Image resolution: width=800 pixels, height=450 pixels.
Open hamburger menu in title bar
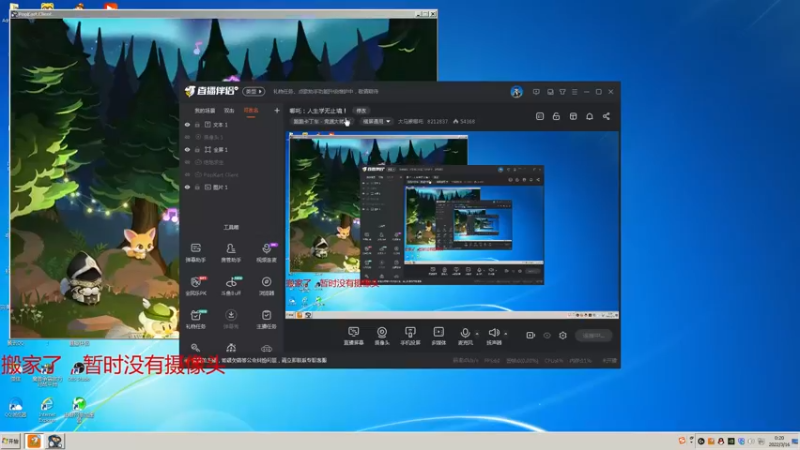click(x=574, y=92)
